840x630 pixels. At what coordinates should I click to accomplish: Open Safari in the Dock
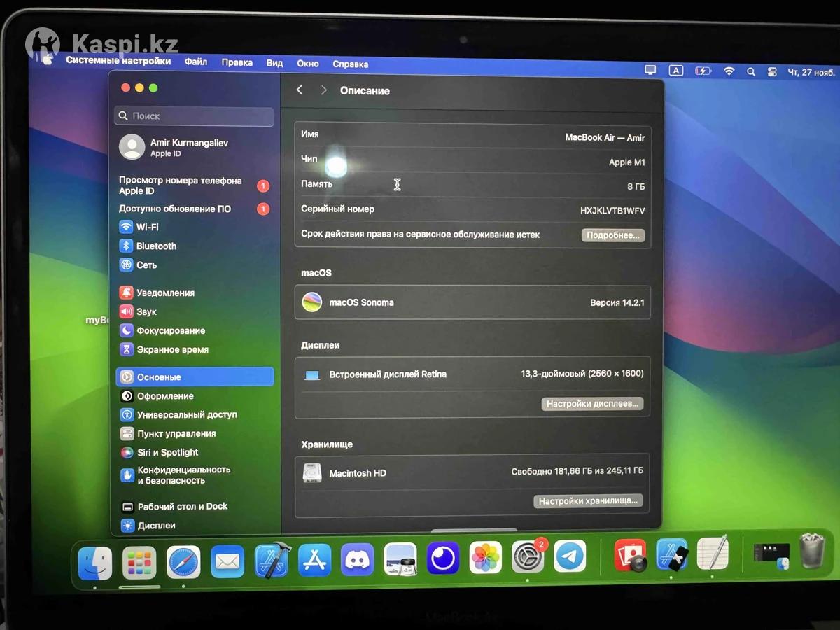click(183, 561)
